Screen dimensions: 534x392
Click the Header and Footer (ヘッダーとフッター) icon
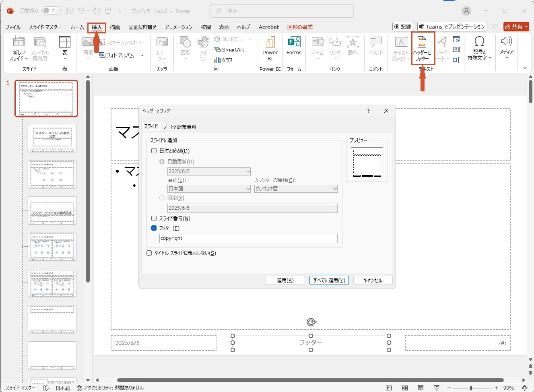[x=422, y=42]
